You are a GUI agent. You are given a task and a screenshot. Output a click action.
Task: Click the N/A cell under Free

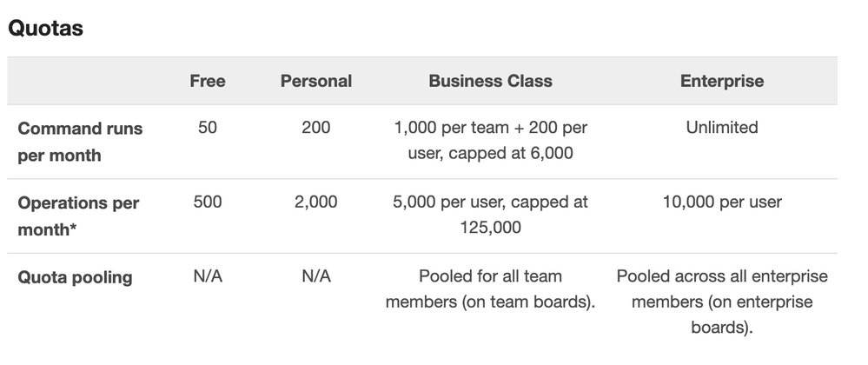(208, 275)
